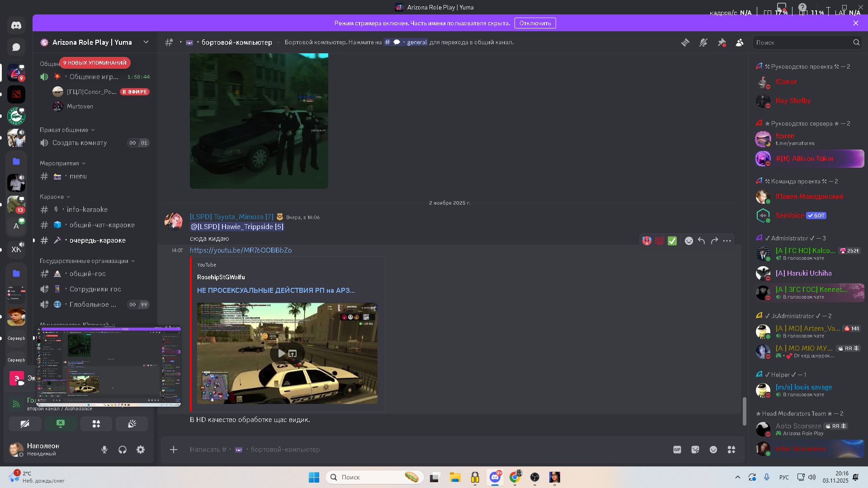This screenshot has height=488, width=868.
Task: Open the очередь-караоке channel
Action: click(x=97, y=240)
